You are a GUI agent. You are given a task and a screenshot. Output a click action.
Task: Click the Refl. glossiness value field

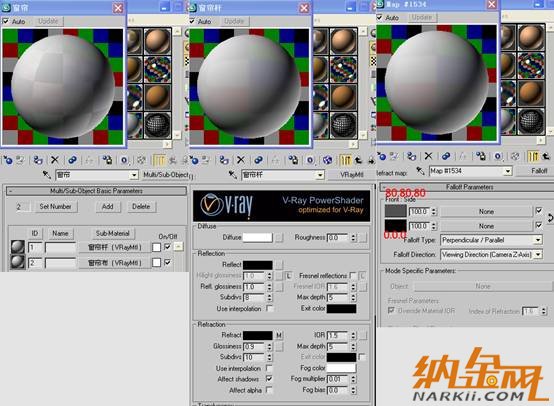(253, 287)
